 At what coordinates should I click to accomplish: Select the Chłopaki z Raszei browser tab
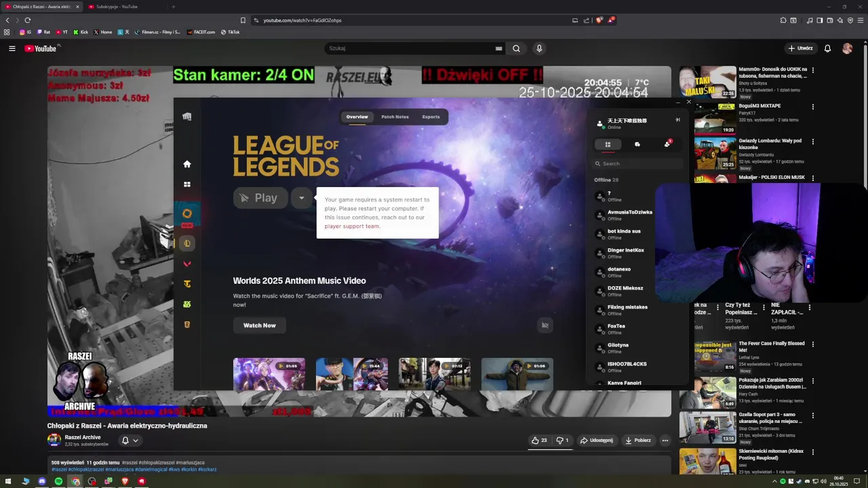coord(42,7)
